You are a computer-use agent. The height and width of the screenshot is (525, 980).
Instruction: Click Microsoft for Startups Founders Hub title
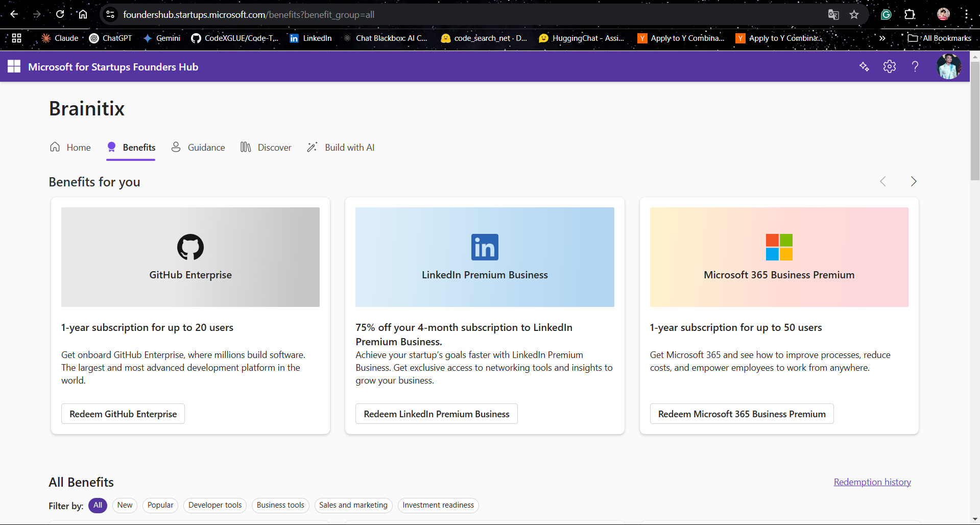[x=113, y=67]
